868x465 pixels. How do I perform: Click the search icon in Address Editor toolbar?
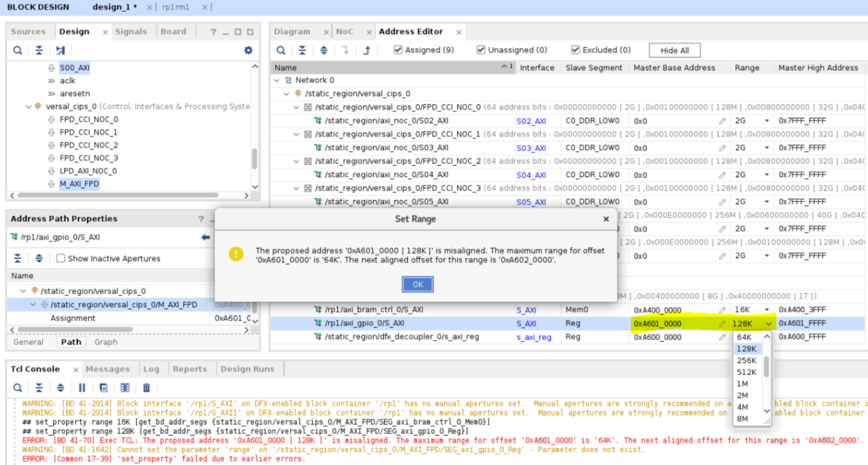(x=281, y=50)
